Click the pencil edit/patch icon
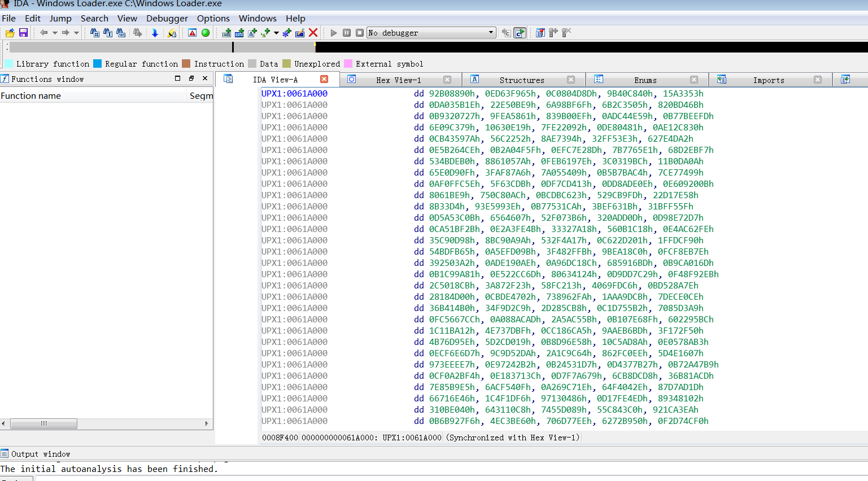This screenshot has width=868, height=481. [300, 33]
